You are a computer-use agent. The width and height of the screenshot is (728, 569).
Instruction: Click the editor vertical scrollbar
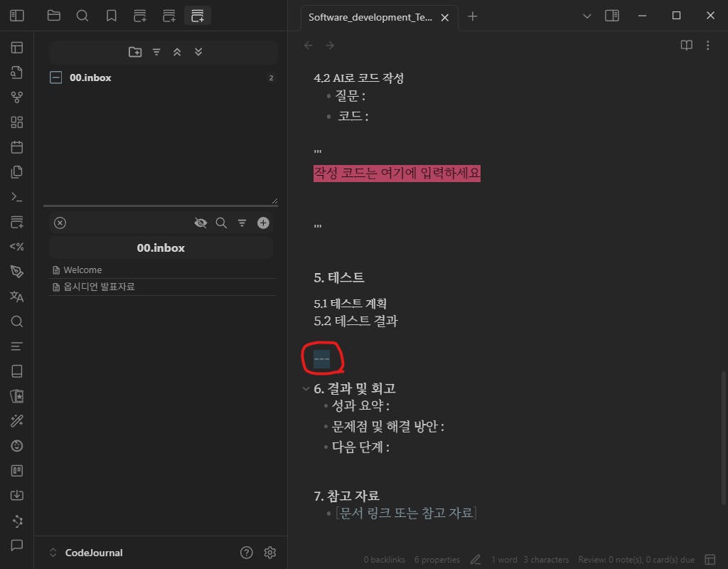pos(723,437)
